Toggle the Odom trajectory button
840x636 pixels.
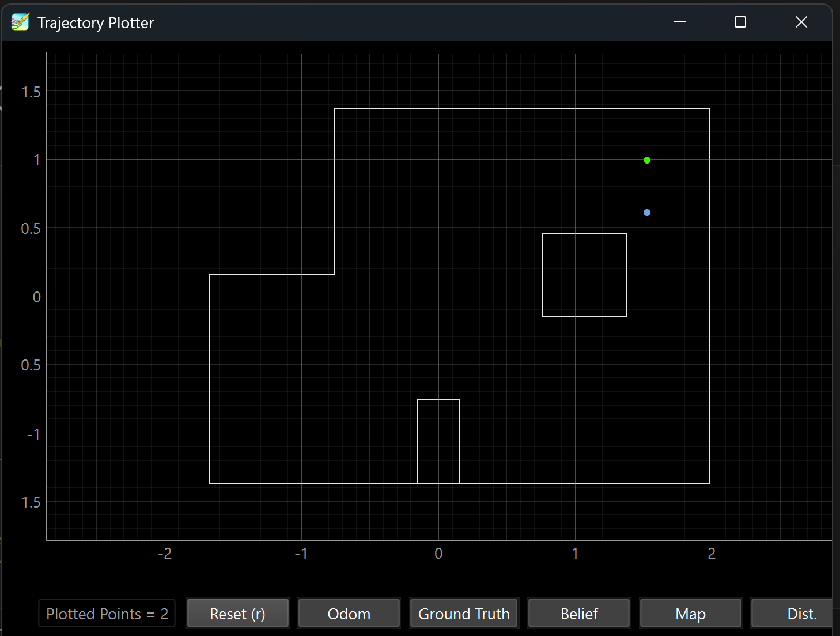(349, 614)
